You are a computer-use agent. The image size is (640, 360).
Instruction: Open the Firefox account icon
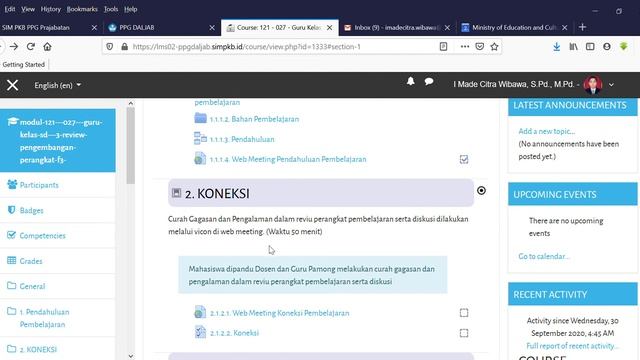pos(607,47)
